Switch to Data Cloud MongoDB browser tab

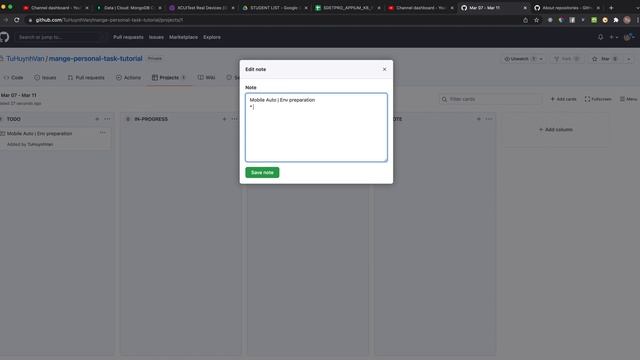(x=128, y=8)
